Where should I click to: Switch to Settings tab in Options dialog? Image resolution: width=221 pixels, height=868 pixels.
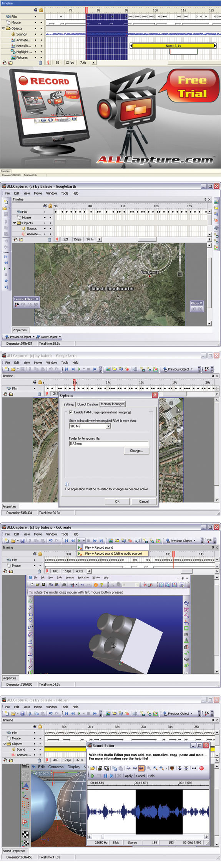(69, 404)
